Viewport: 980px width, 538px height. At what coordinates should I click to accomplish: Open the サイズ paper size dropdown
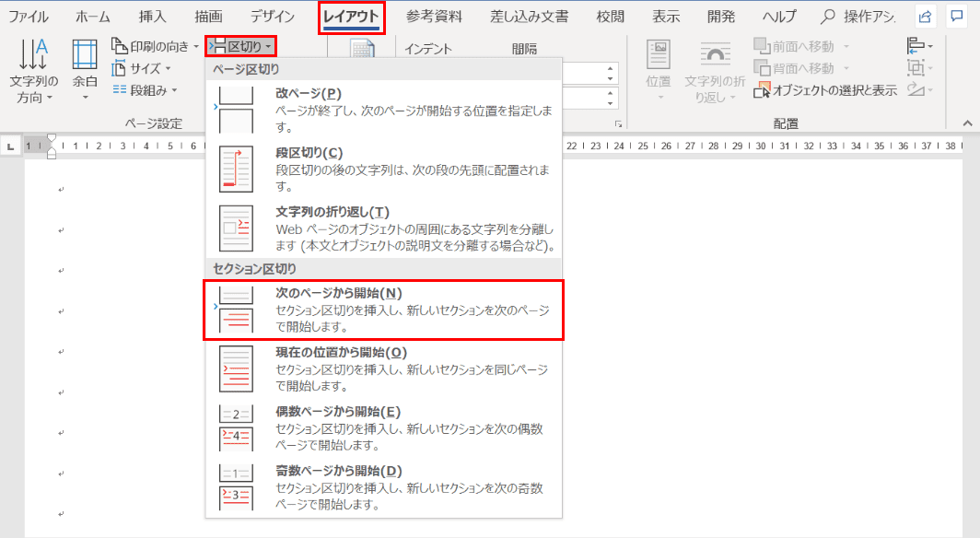141,68
